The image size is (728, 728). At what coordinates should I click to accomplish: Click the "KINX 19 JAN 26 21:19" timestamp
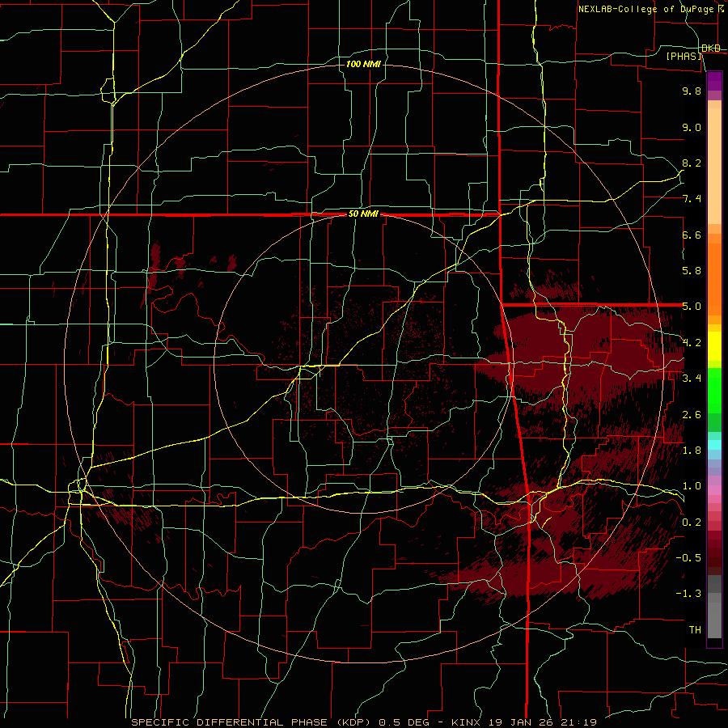(523, 722)
